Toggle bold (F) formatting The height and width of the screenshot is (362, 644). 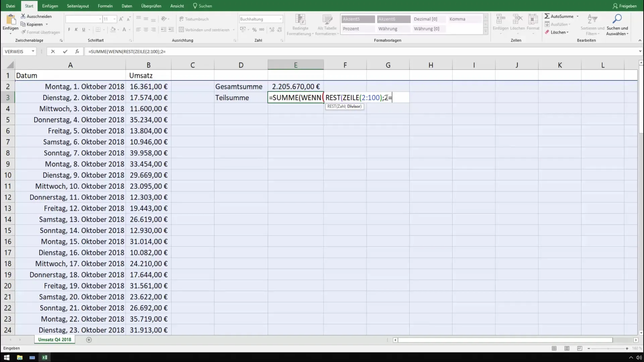coord(69,29)
